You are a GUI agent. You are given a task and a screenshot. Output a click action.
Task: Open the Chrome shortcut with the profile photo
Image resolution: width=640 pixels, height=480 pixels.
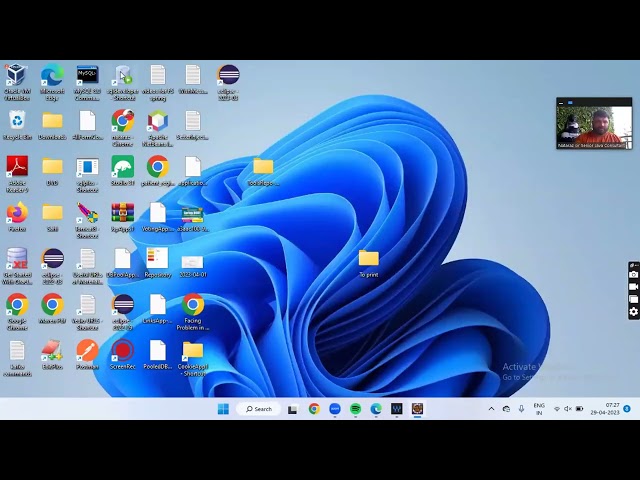pyautogui.click(x=123, y=121)
